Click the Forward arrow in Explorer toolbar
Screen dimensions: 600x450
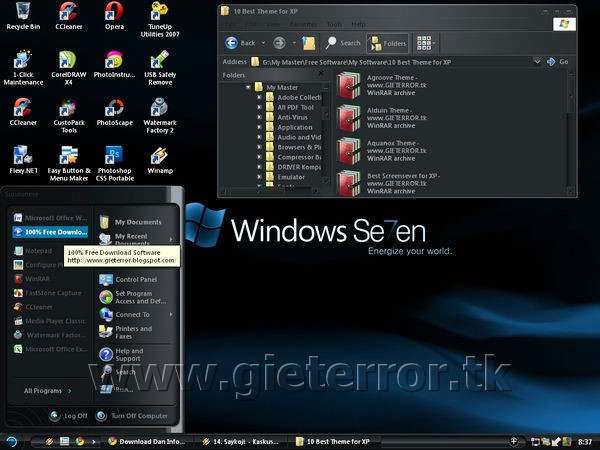tap(279, 43)
